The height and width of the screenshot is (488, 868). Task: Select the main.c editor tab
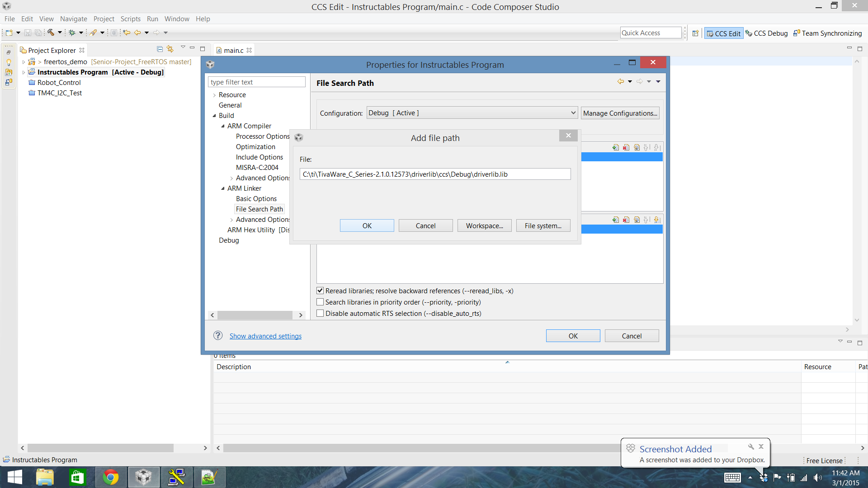(x=233, y=50)
